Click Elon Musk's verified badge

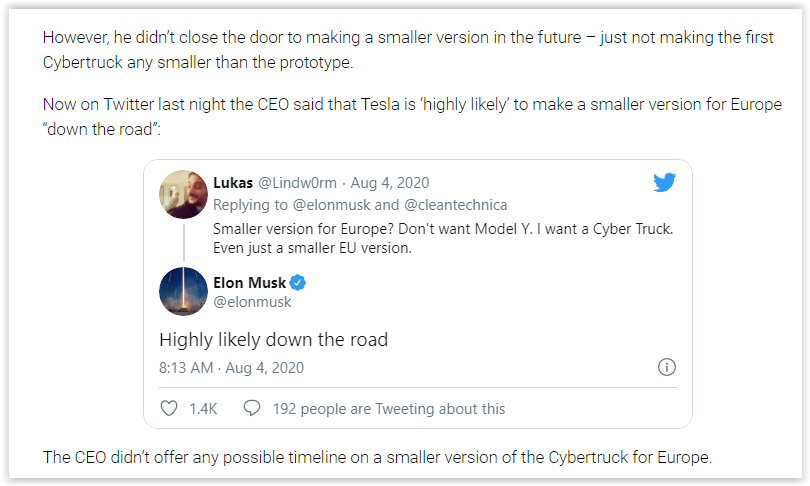click(x=298, y=283)
